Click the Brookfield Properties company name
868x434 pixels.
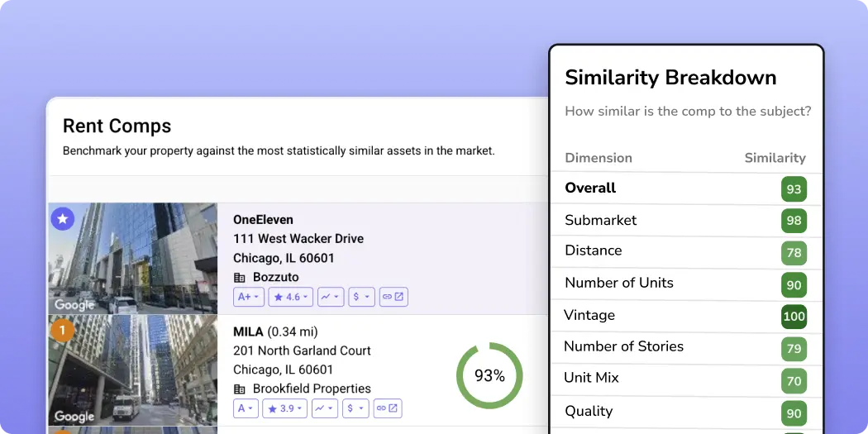pos(312,389)
